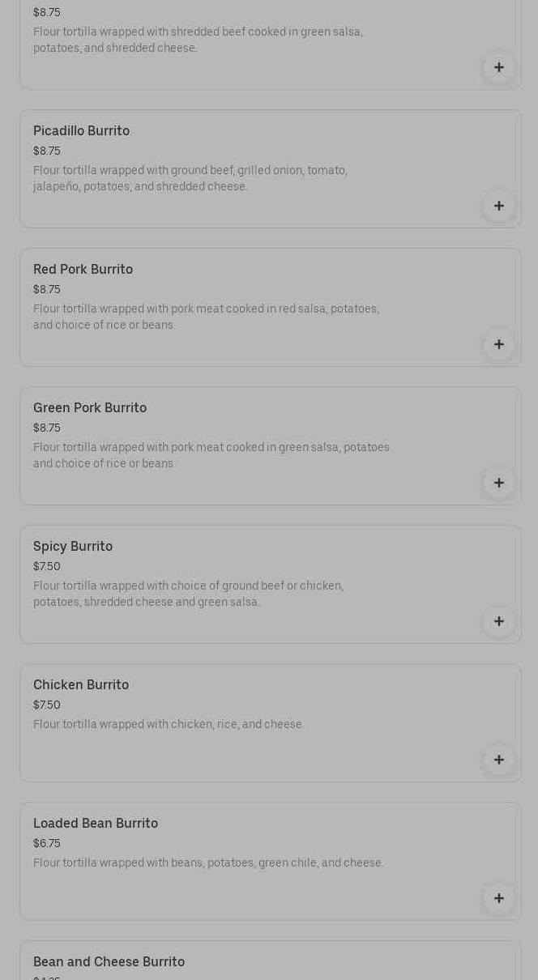The height and width of the screenshot is (980, 538).
Task: Open the Picadillo Burrito item title
Action: point(81,131)
